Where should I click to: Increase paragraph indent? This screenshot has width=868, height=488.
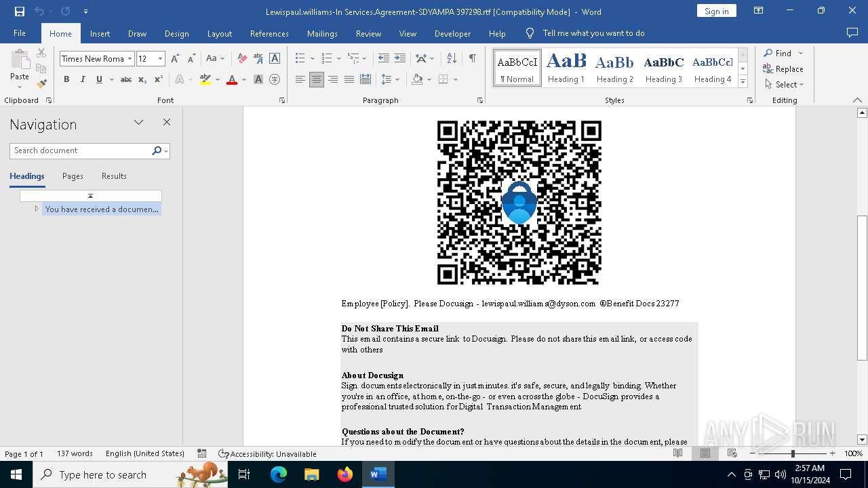click(x=400, y=59)
